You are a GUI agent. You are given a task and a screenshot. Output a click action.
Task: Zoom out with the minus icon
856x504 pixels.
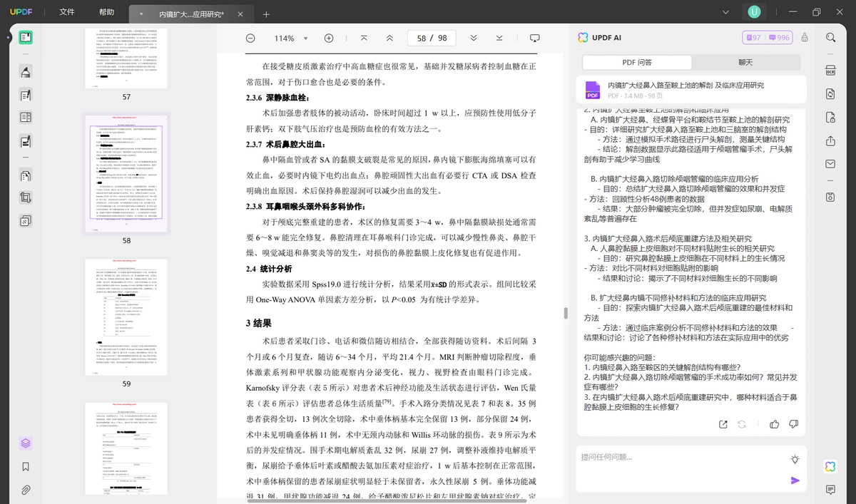(x=250, y=38)
